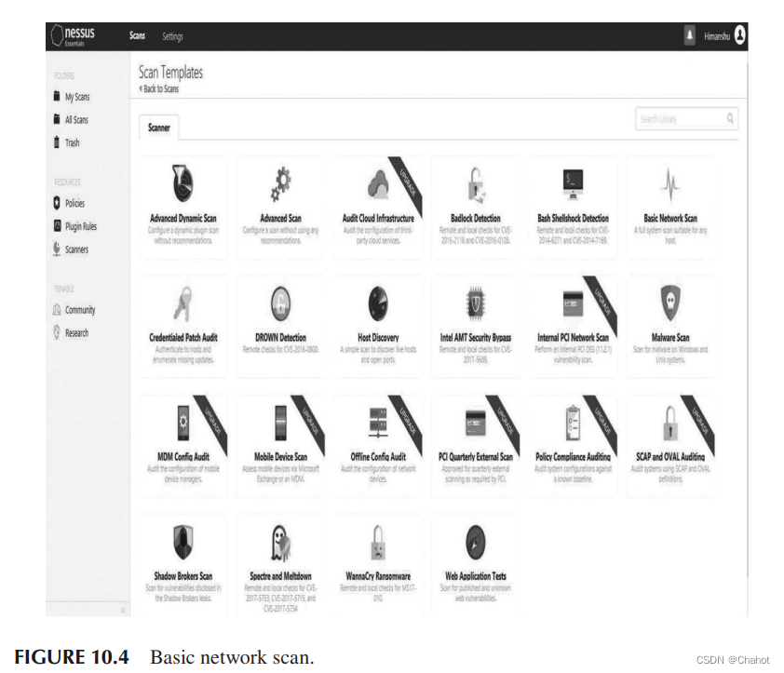Choose the Audit Cloud Infrastructure cloud icon
Viewport: 784px width, 673px height.
[x=378, y=184]
